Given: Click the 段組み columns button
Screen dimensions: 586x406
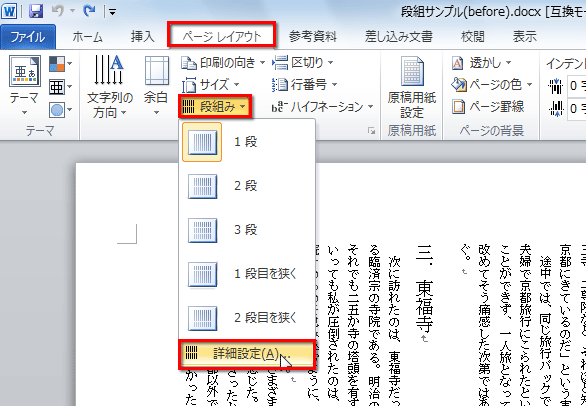Looking at the screenshot, I should point(215,107).
